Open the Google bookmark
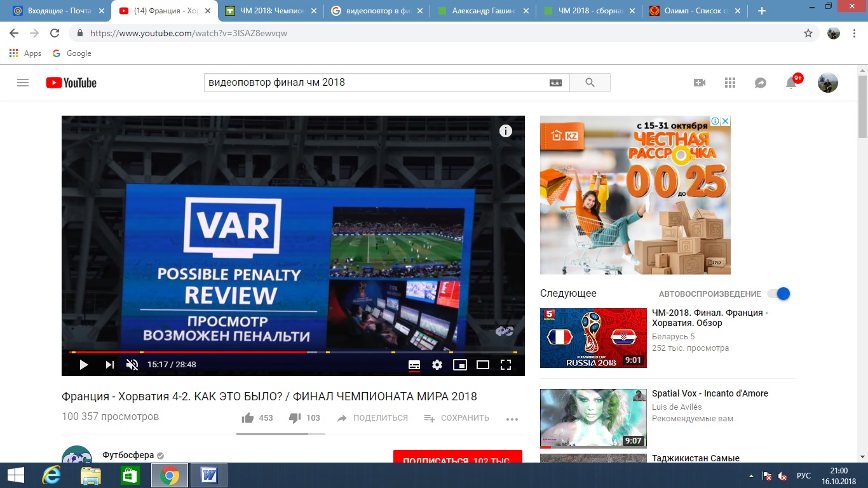868x488 pixels. click(x=72, y=53)
